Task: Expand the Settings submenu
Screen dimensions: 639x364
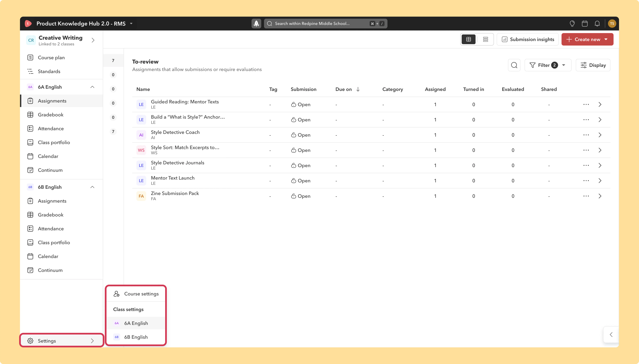Action: [x=62, y=341]
